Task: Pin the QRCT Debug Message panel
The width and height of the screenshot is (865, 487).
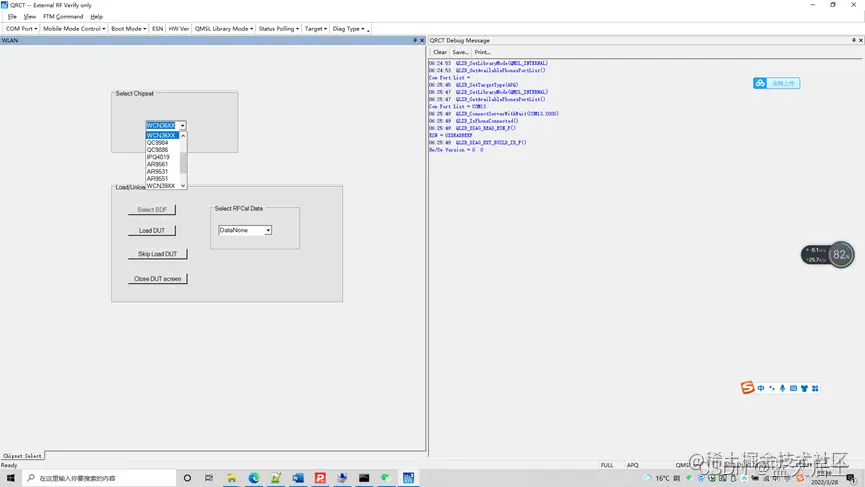Action: point(853,40)
